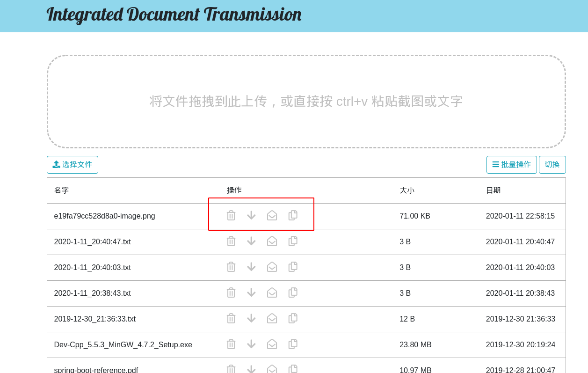
Task: Delete Dev-Cpp_5.5.3_MinGW_4.7.2_Setup.exe file
Action: point(231,344)
